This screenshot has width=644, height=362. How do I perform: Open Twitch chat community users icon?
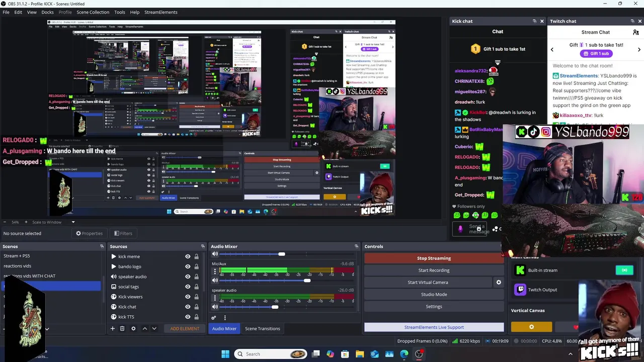coord(636,32)
